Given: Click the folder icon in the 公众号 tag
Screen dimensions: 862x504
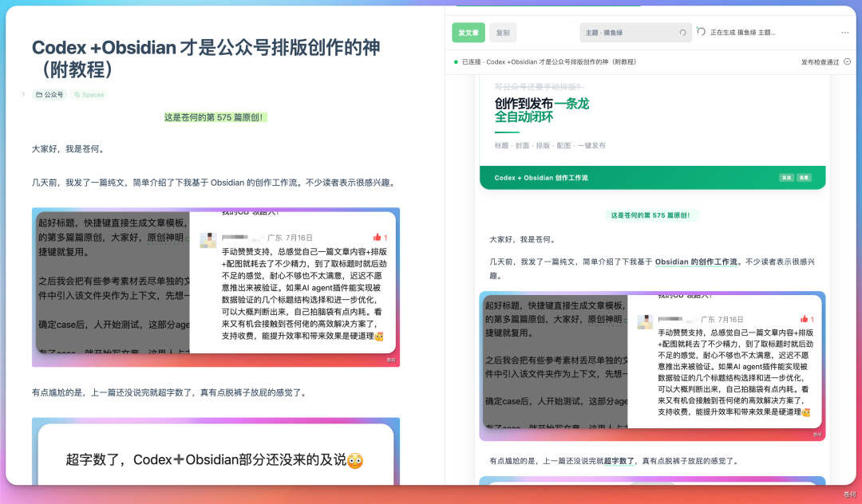Looking at the screenshot, I should (39, 94).
